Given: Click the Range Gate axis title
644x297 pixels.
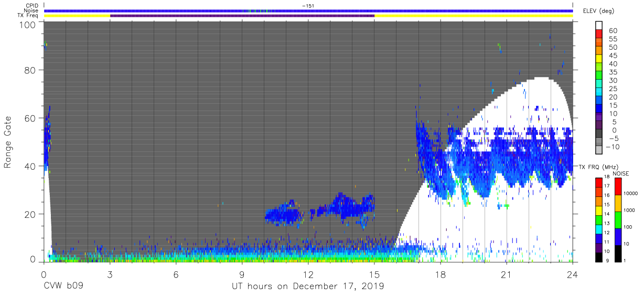Looking at the screenshot, I should pos(8,142).
